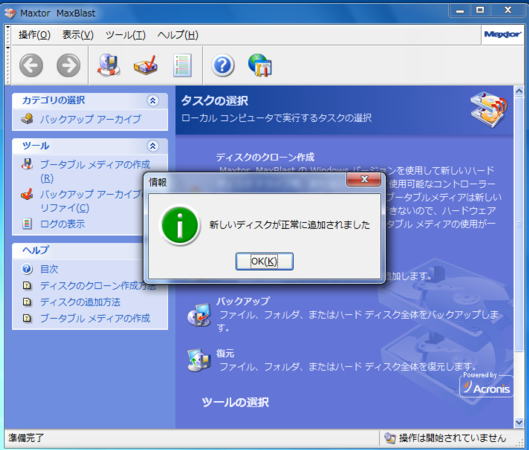This screenshot has width=529, height=450.
Task: Click the 目次 help icon
Action: click(27, 269)
